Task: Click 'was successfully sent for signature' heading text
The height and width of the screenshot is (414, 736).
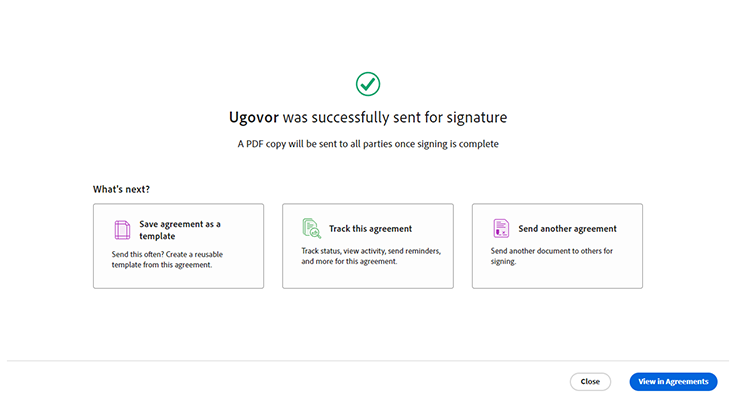Action: (394, 117)
